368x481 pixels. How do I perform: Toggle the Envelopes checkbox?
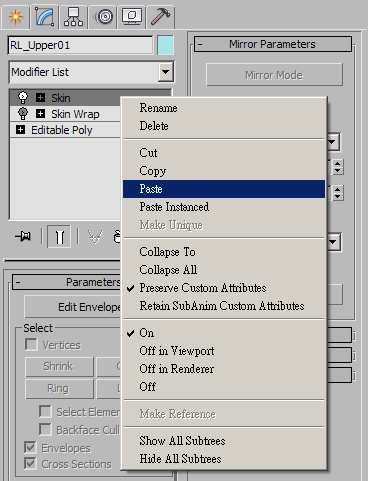coord(30,447)
